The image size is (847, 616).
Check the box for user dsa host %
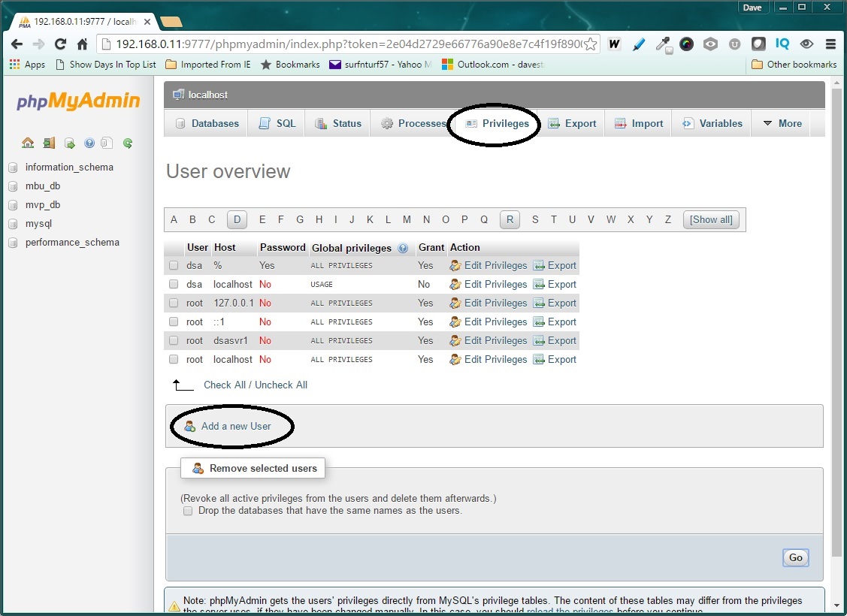[174, 266]
